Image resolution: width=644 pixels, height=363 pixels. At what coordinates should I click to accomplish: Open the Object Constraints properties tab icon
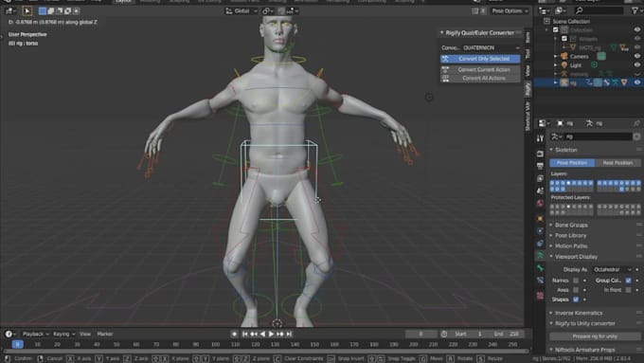[x=540, y=244]
